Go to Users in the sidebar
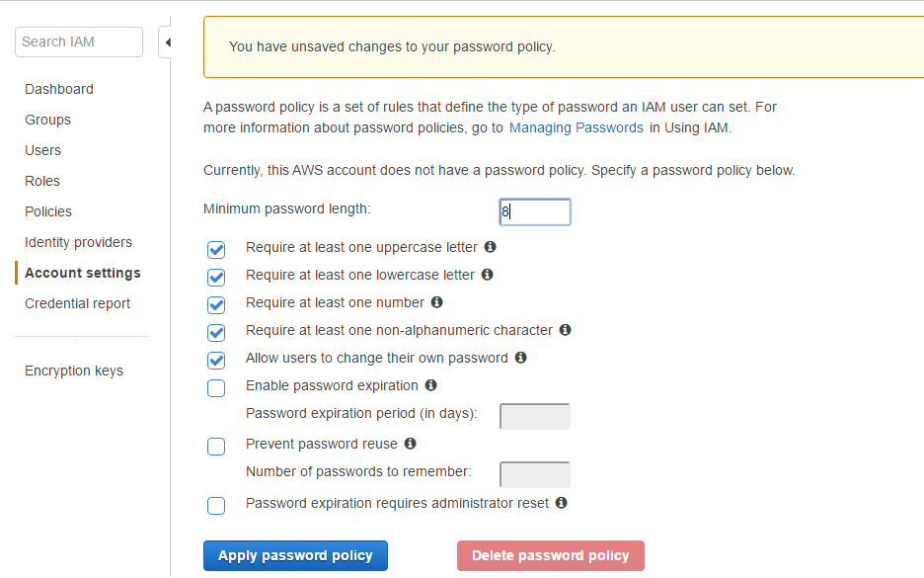Screen dimensions: 924x578 click(x=43, y=150)
